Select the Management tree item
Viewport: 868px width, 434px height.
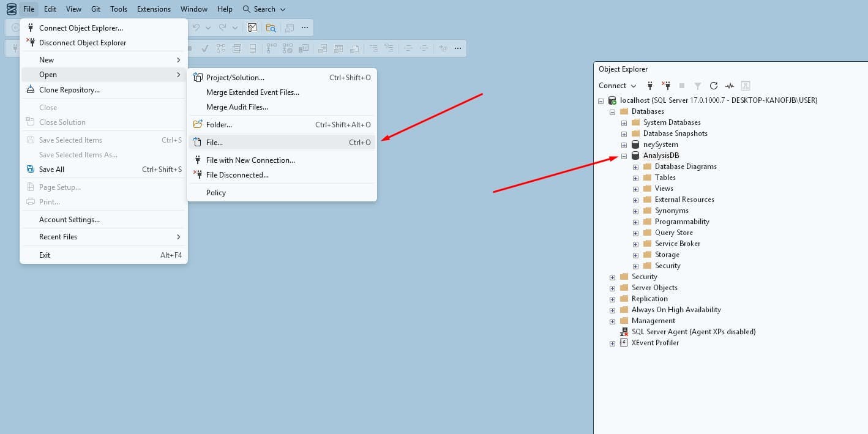(653, 321)
